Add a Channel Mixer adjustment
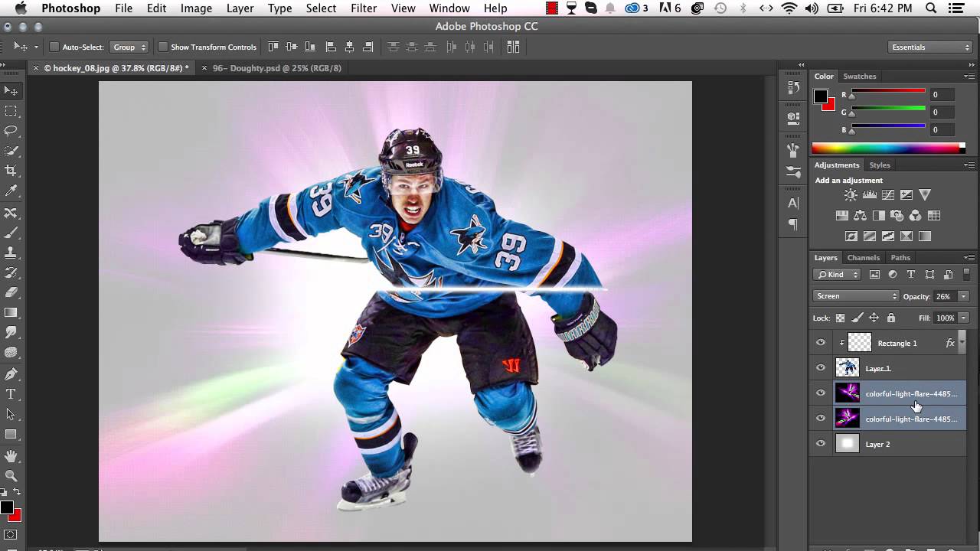The width and height of the screenshot is (980, 551). coord(915,216)
